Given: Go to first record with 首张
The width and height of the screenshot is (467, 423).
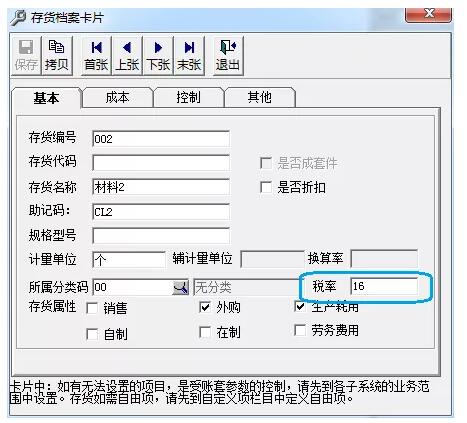Looking at the screenshot, I should [x=96, y=56].
